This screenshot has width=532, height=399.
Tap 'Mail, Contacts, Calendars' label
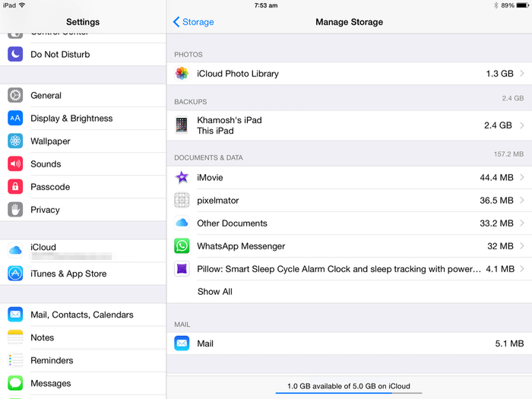pos(82,315)
